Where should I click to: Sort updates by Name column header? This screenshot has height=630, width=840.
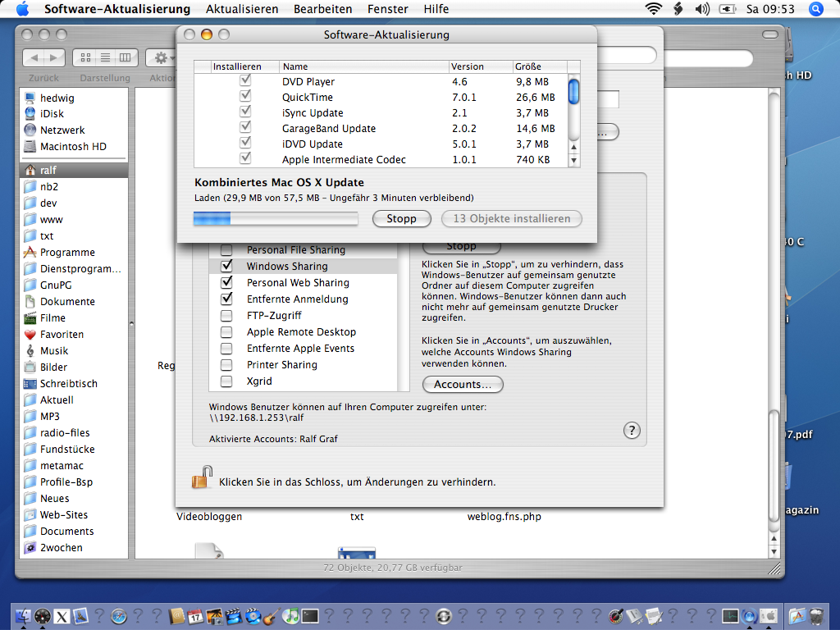pos(363,66)
